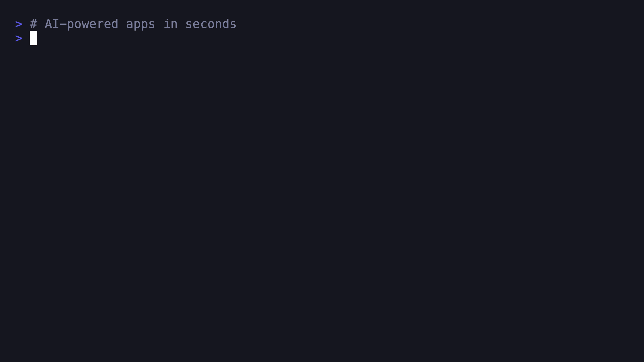The width and height of the screenshot is (644, 362).
Task: Click the letter "w" in "powered"
Action: click(x=85, y=24)
